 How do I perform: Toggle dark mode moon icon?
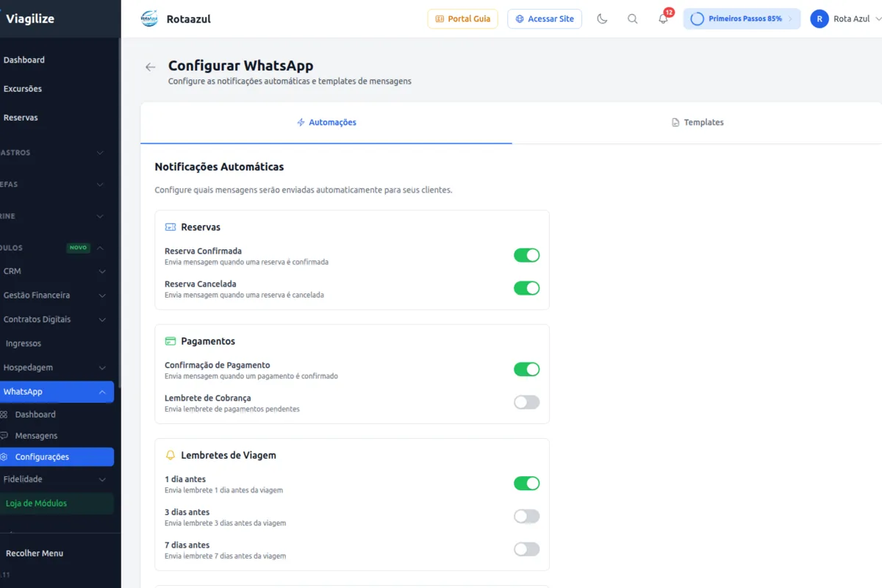click(x=602, y=19)
